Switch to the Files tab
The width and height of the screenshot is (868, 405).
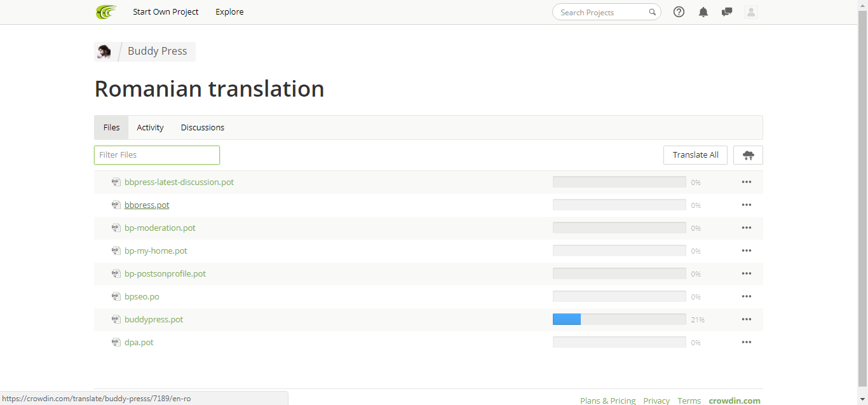click(111, 127)
